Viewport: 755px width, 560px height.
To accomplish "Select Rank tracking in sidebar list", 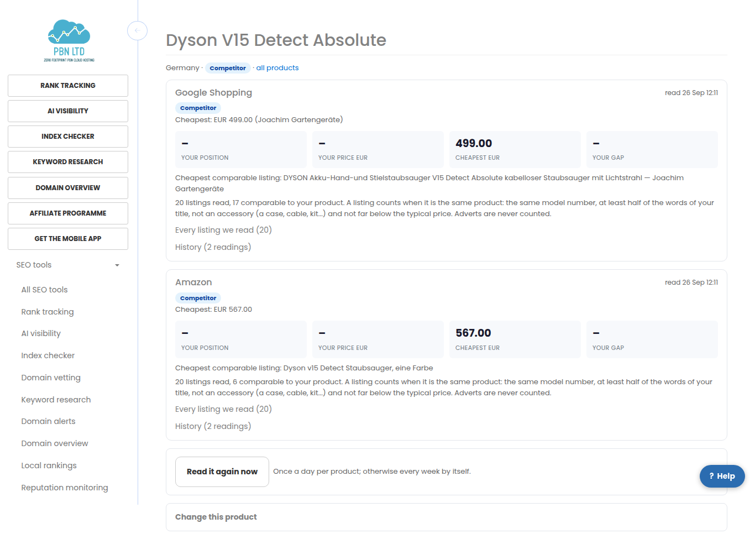I will [x=48, y=312].
